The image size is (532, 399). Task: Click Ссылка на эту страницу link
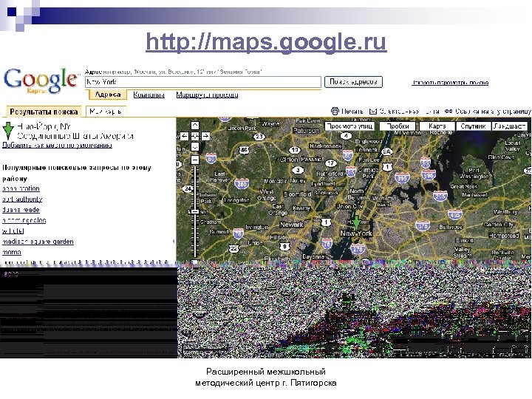[x=493, y=112]
